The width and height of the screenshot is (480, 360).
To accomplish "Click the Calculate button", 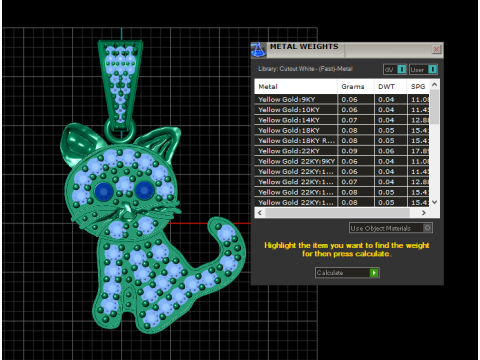I will 347,273.
